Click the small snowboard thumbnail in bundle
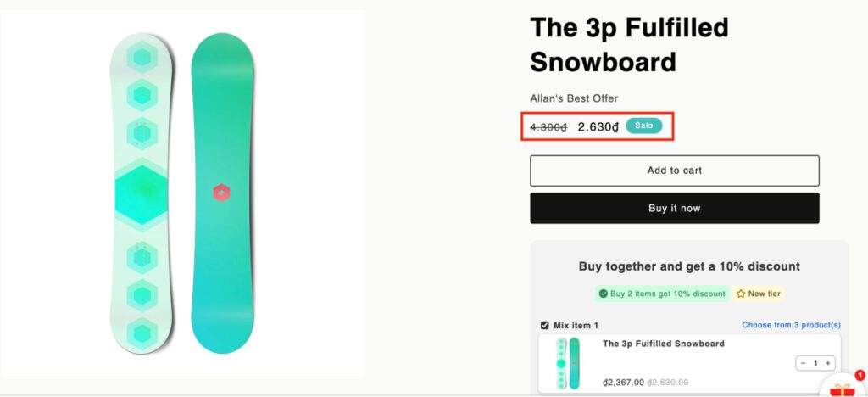 coord(567,363)
